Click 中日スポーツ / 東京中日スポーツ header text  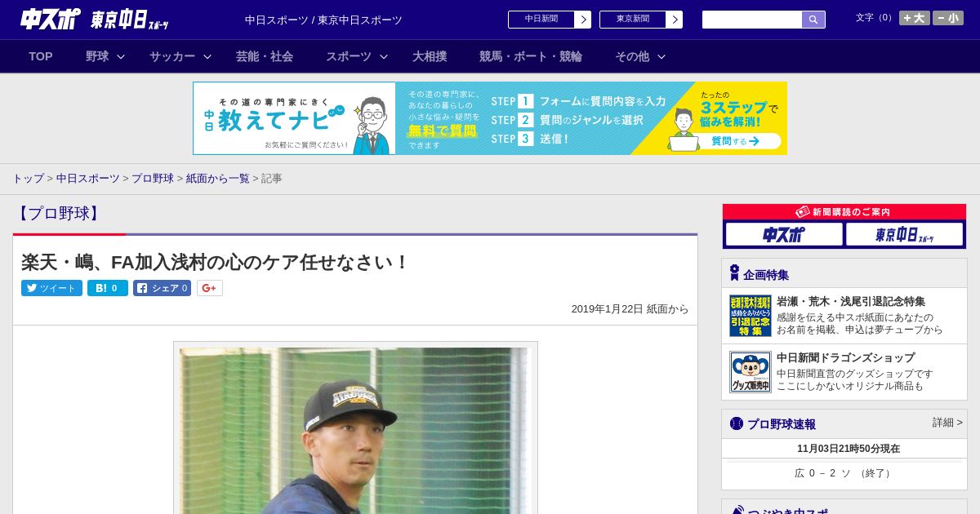coord(323,20)
